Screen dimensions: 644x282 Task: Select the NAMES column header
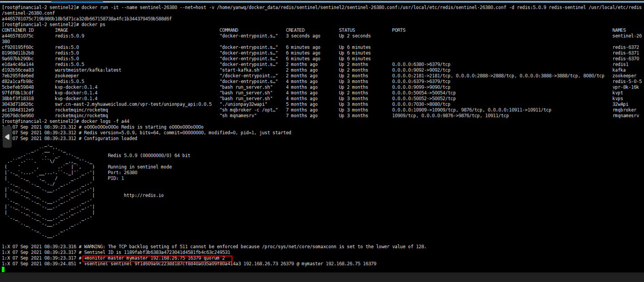(x=619, y=30)
